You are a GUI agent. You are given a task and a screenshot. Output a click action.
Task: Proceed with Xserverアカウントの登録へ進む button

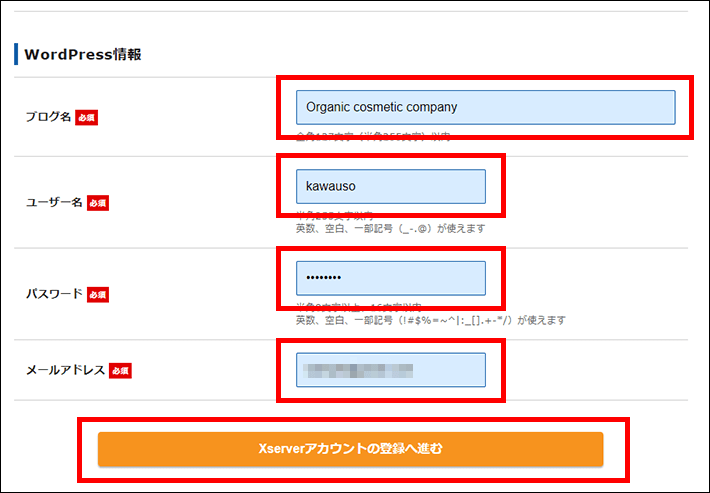350,449
